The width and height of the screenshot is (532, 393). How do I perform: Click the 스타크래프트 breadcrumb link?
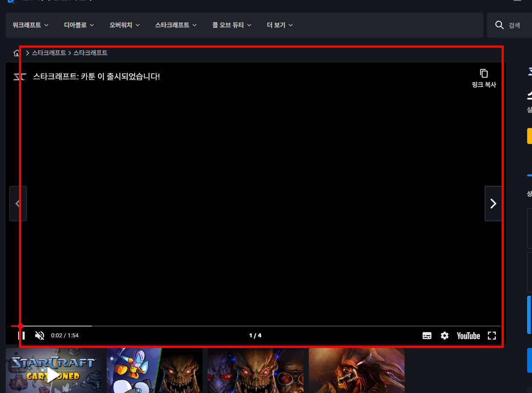(x=49, y=53)
